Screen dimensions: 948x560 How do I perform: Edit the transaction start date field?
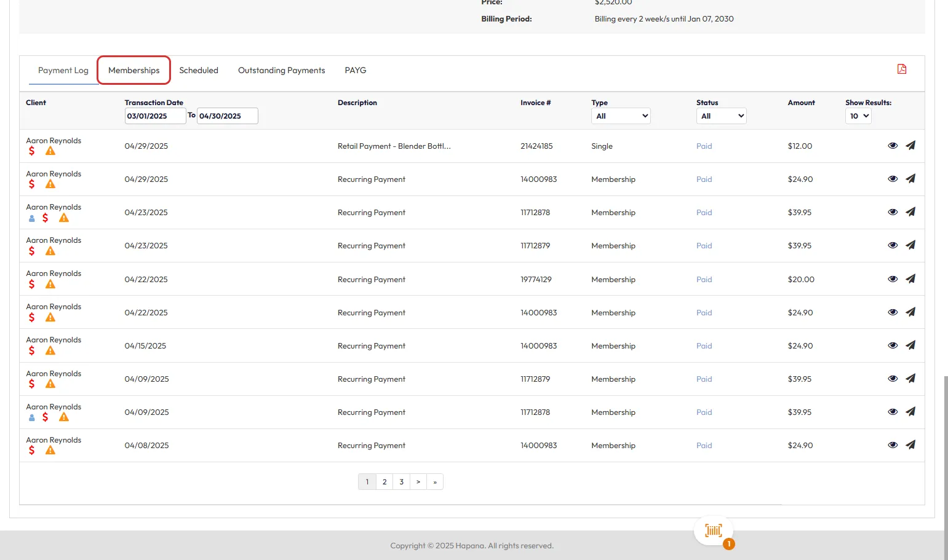coord(155,116)
